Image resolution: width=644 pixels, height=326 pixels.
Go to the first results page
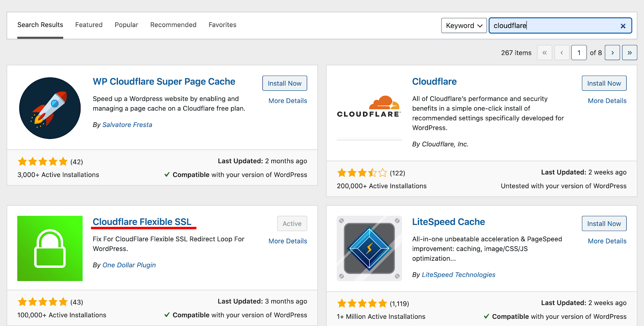[x=545, y=52]
